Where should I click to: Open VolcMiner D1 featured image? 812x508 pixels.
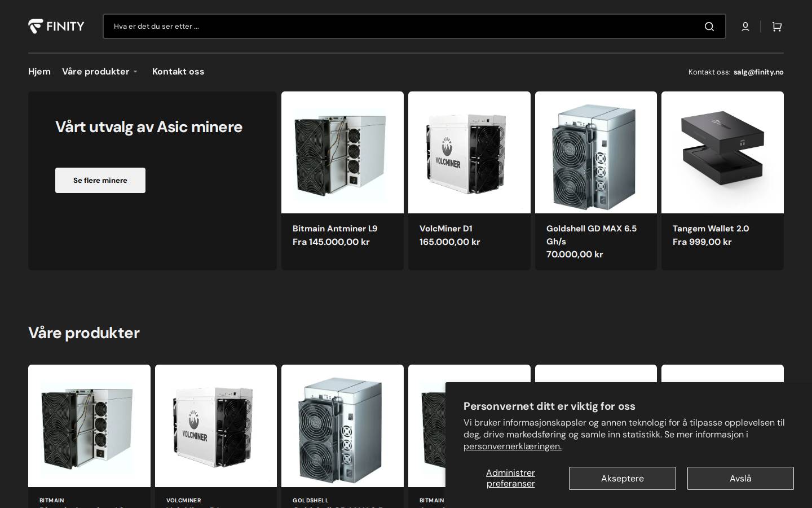[469, 152]
